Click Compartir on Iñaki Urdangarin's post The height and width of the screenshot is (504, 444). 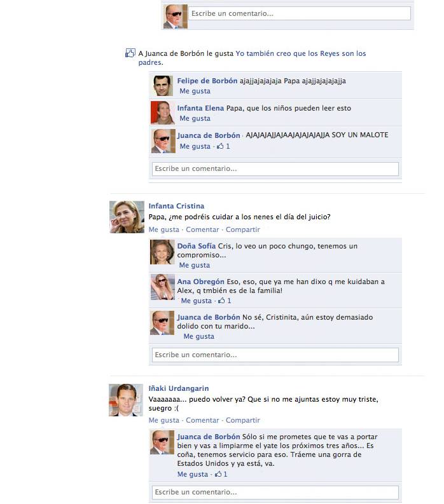click(242, 420)
